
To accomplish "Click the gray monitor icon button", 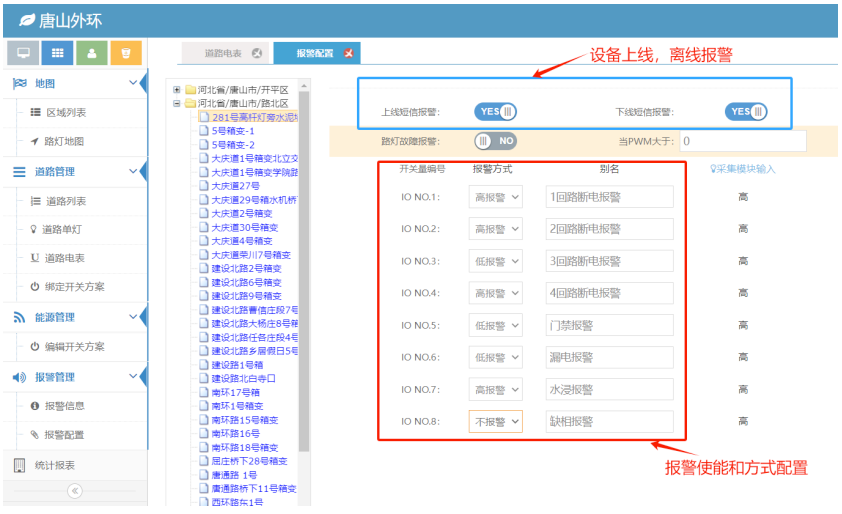I will (x=23, y=53).
